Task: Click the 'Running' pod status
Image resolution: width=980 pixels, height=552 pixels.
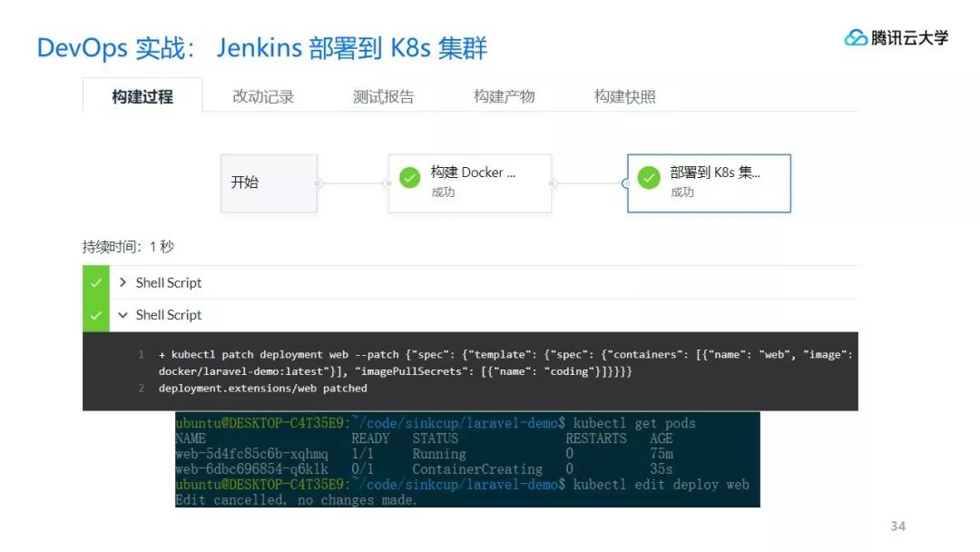Action: point(439,454)
